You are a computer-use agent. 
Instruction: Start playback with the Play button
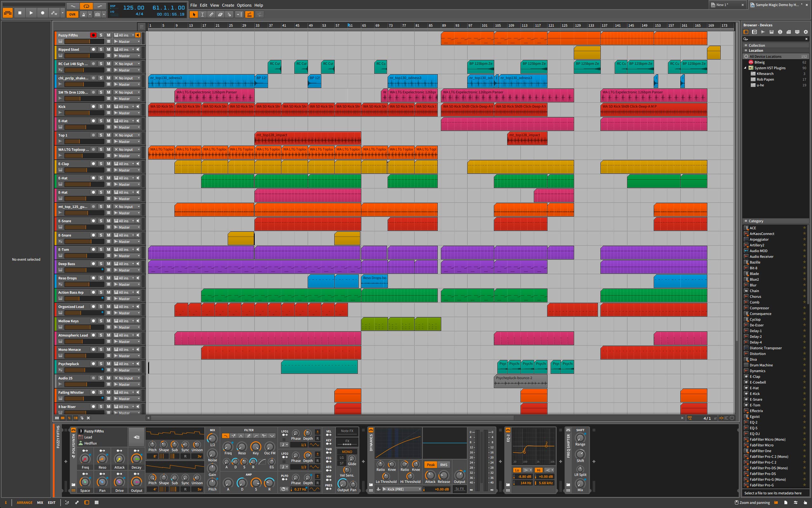(31, 13)
